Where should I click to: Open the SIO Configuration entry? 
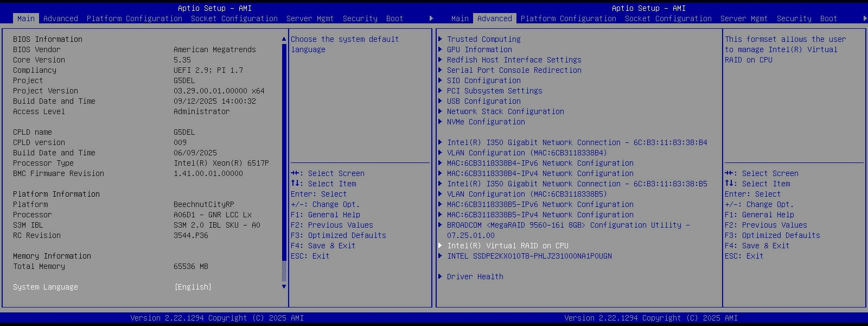click(x=483, y=80)
